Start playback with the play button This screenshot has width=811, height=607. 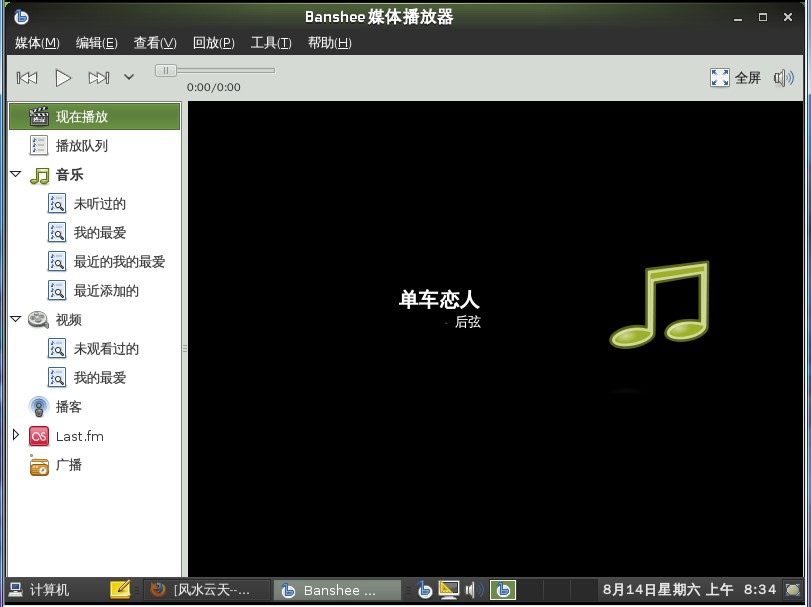click(63, 78)
